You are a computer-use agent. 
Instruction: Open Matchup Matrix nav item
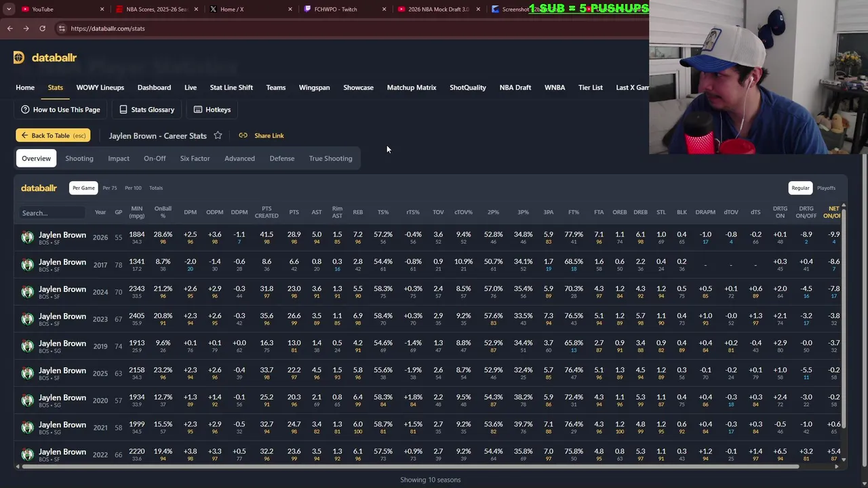412,87
